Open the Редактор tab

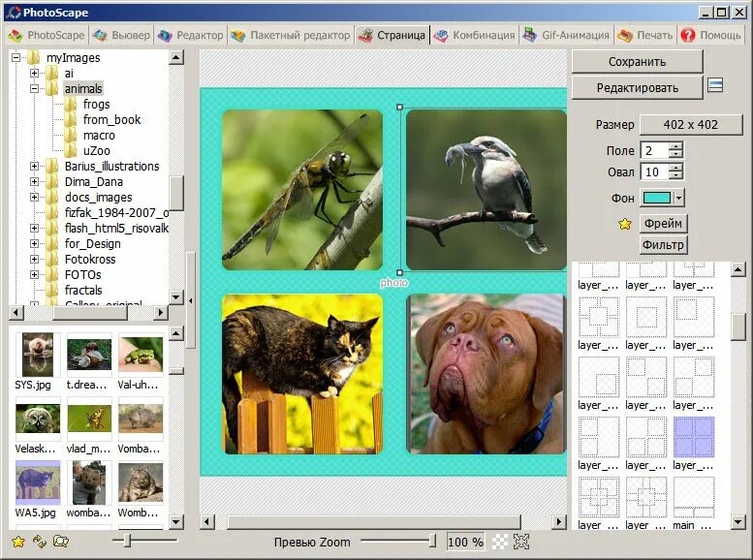[191, 35]
